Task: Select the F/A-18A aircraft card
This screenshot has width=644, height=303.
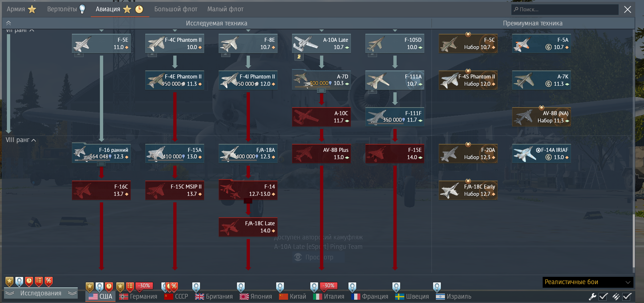Action: point(248,154)
